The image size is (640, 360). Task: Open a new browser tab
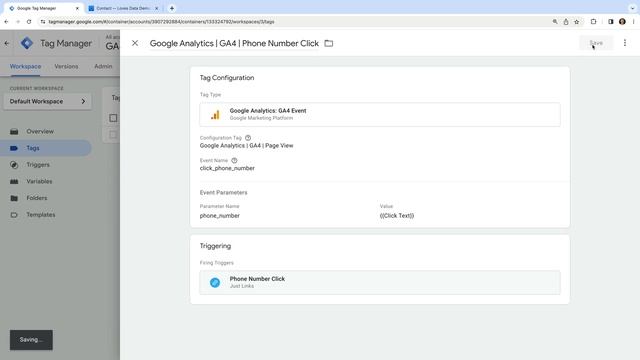(x=172, y=8)
